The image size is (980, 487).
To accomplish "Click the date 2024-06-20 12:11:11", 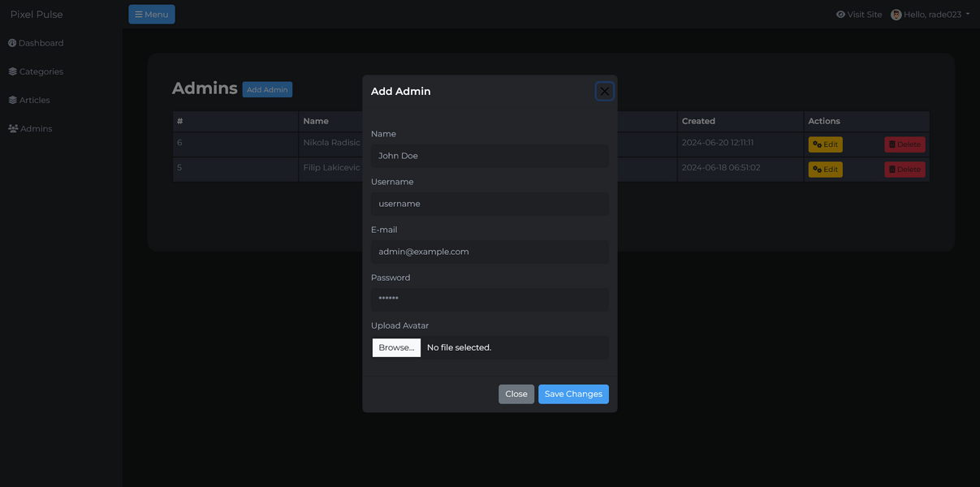I will [x=718, y=143].
